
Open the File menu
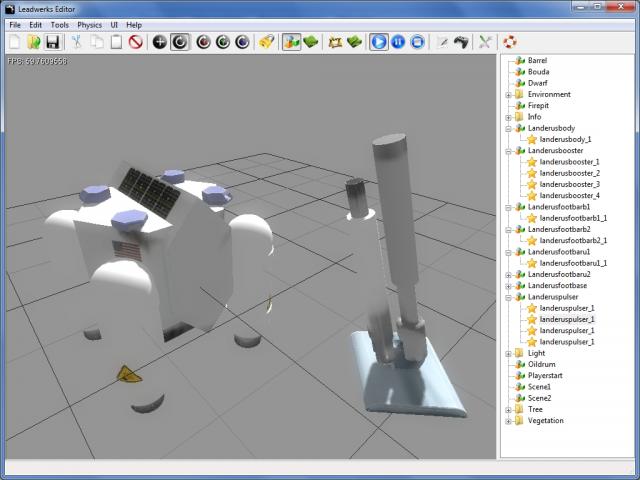15,24
